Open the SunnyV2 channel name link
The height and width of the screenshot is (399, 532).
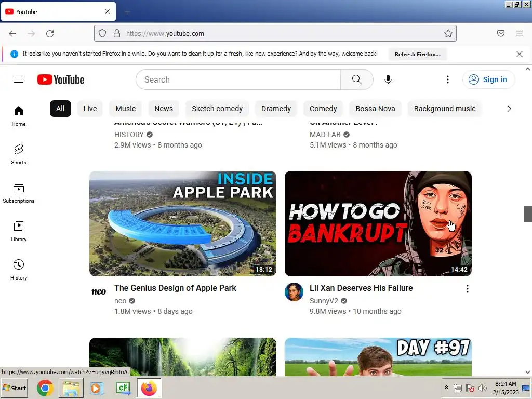[x=324, y=301]
